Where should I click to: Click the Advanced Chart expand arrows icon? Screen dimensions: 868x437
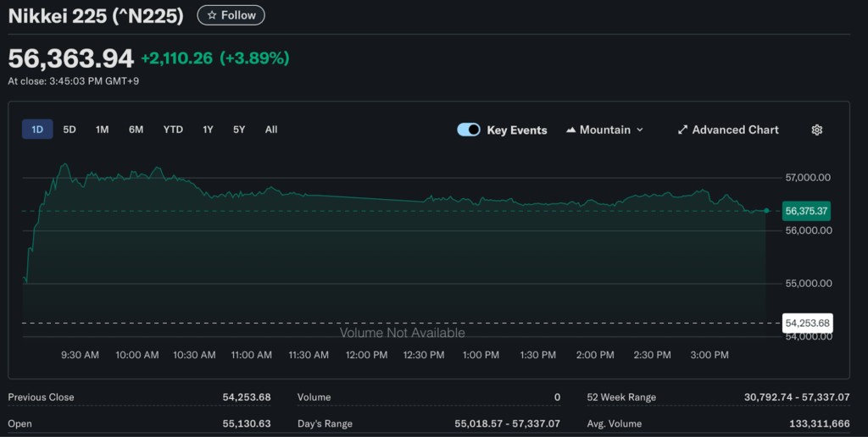682,130
